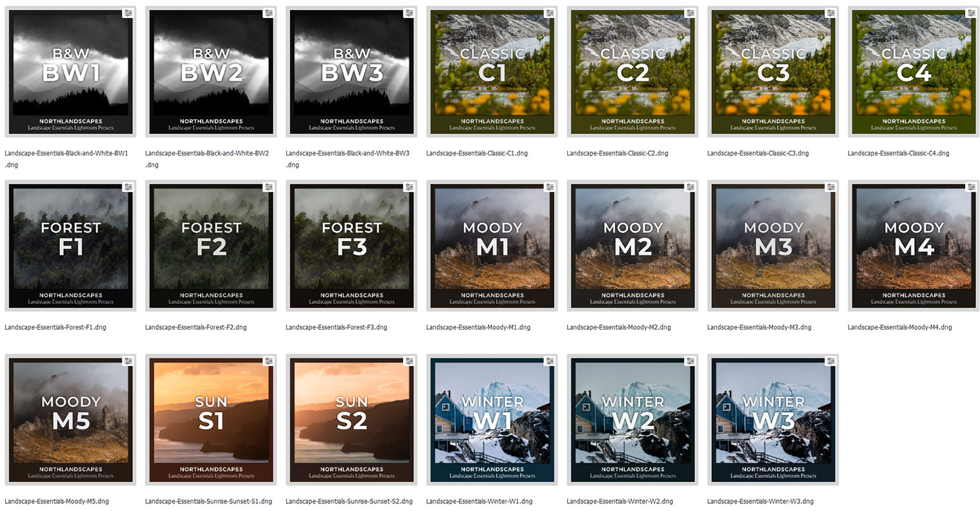The width and height of the screenshot is (980, 511).
Task: Select the Sun S2 preset thumbnail
Action: point(351,419)
